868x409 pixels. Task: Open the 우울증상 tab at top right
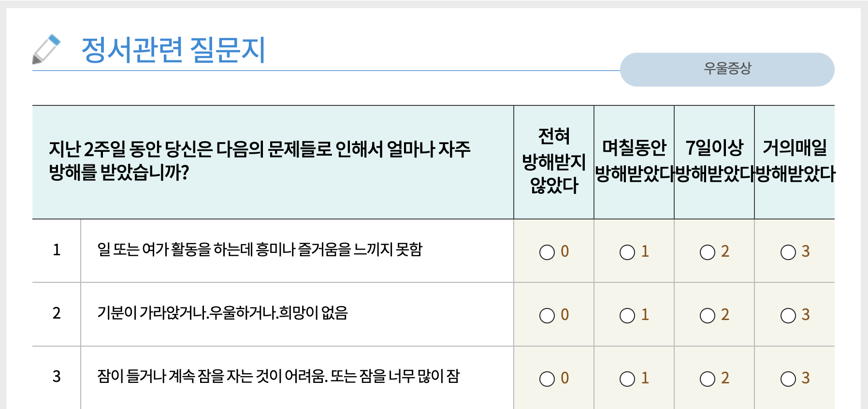[728, 69]
